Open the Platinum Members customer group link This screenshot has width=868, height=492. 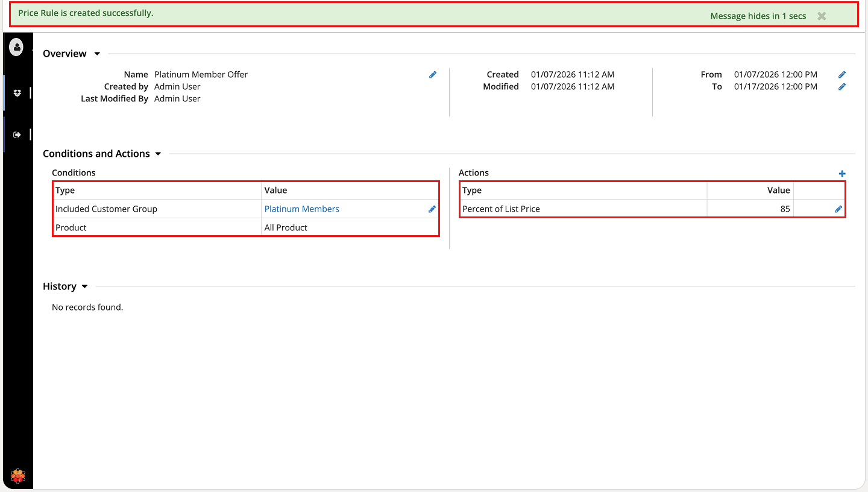pos(301,209)
